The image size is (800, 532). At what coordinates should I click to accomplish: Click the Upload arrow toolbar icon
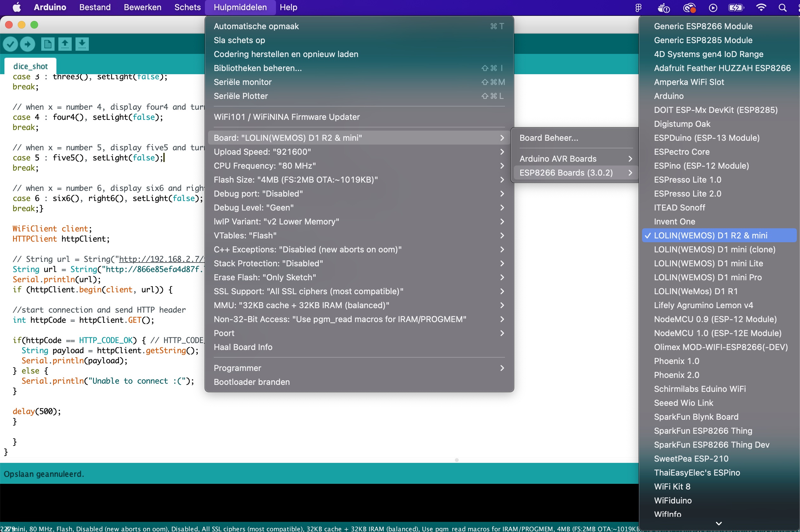pyautogui.click(x=28, y=44)
